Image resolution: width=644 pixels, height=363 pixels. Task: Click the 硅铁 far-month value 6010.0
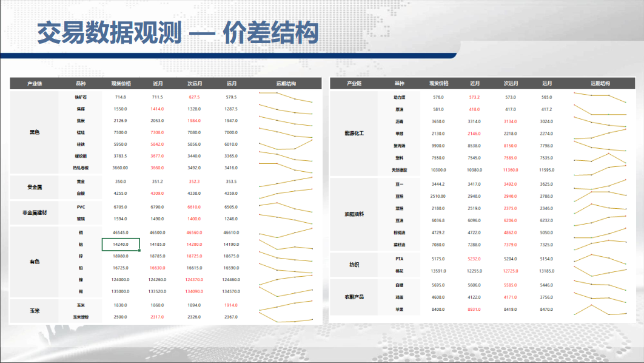tap(231, 144)
